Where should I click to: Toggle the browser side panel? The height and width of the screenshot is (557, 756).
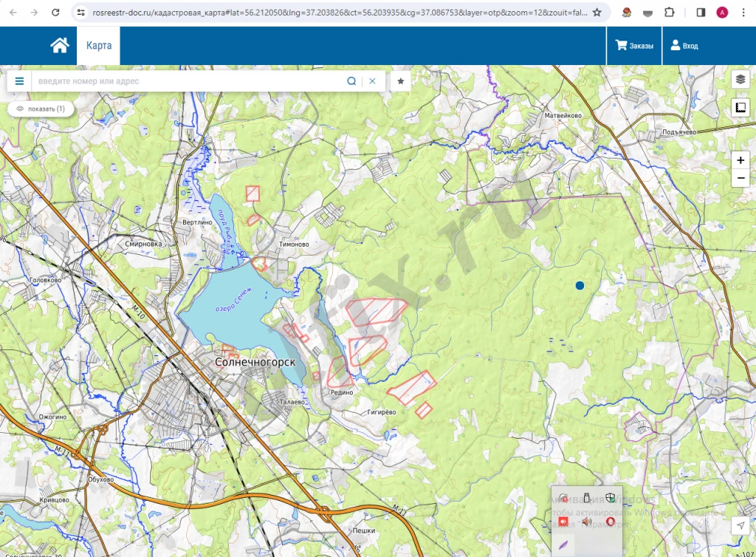[701, 13]
